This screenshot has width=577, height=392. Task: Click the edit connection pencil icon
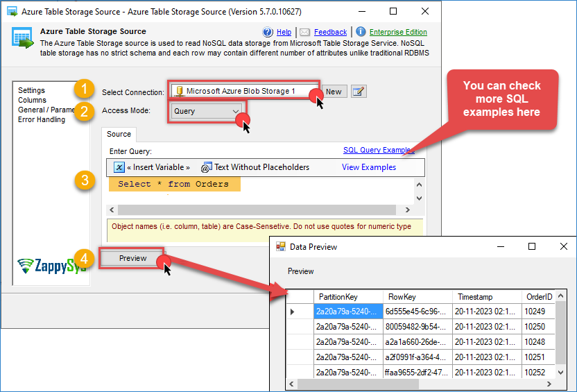pyautogui.click(x=359, y=92)
